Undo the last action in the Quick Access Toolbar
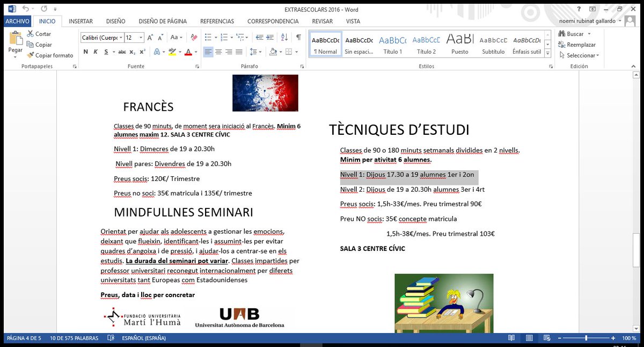 click(x=25, y=9)
